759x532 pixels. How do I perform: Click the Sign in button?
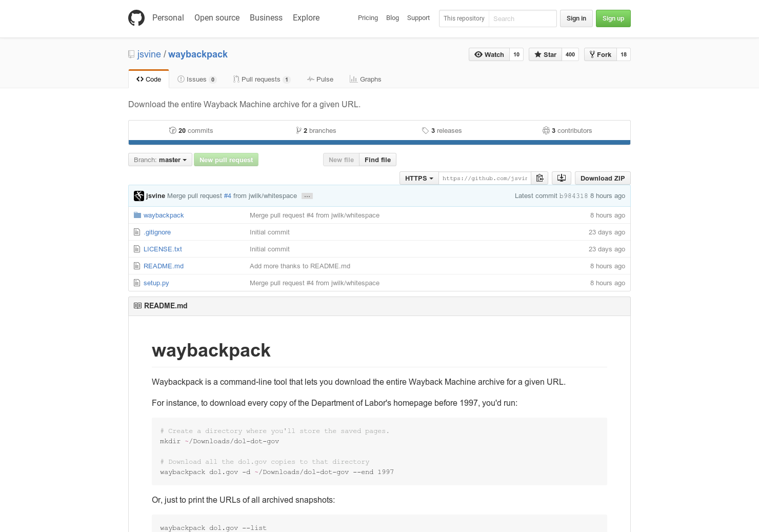(576, 18)
